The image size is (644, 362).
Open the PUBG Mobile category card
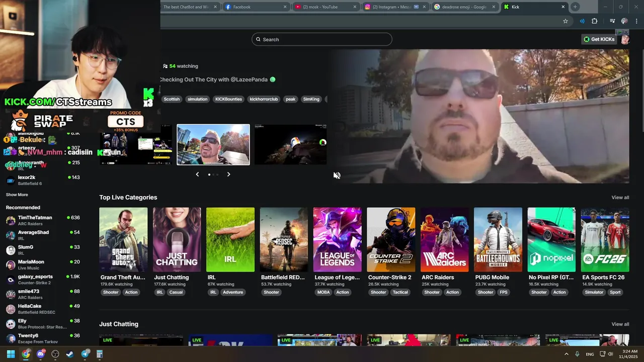[498, 240]
